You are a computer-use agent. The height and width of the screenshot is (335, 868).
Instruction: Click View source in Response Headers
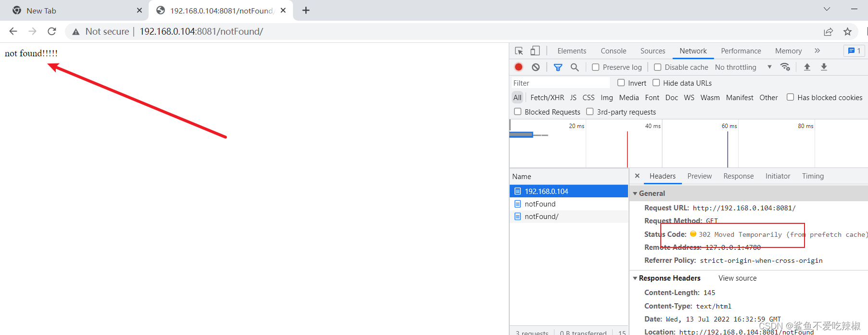(737, 278)
